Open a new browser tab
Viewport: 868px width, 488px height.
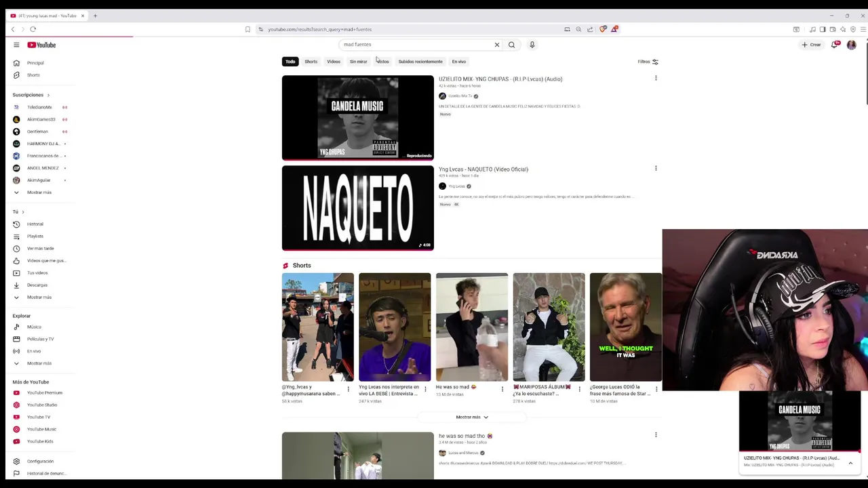tap(95, 16)
